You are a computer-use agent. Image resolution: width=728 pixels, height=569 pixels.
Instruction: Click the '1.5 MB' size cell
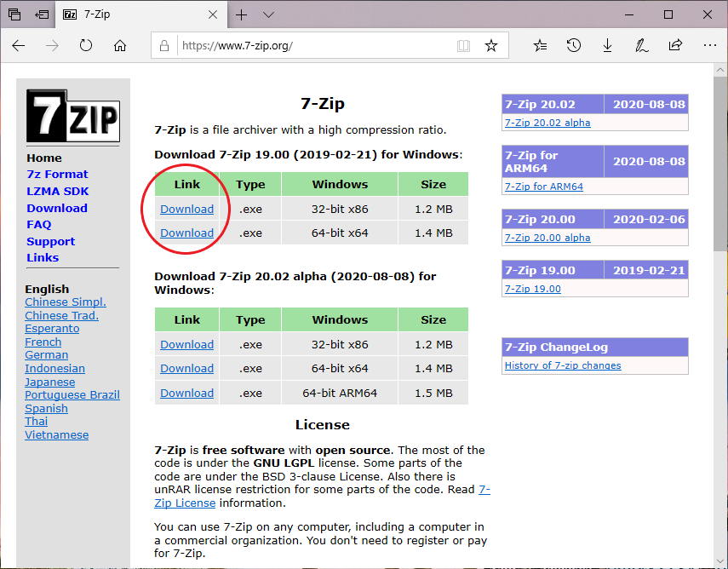[433, 393]
